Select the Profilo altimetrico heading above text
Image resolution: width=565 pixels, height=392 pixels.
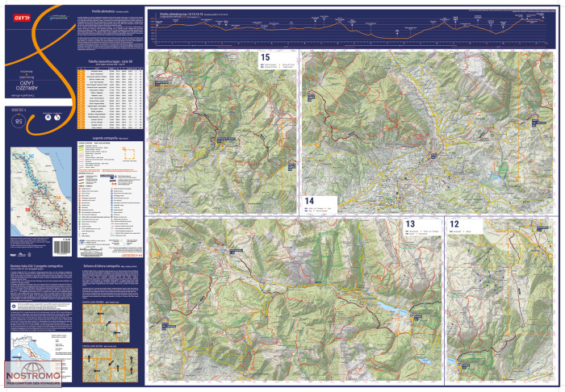coord(103,12)
